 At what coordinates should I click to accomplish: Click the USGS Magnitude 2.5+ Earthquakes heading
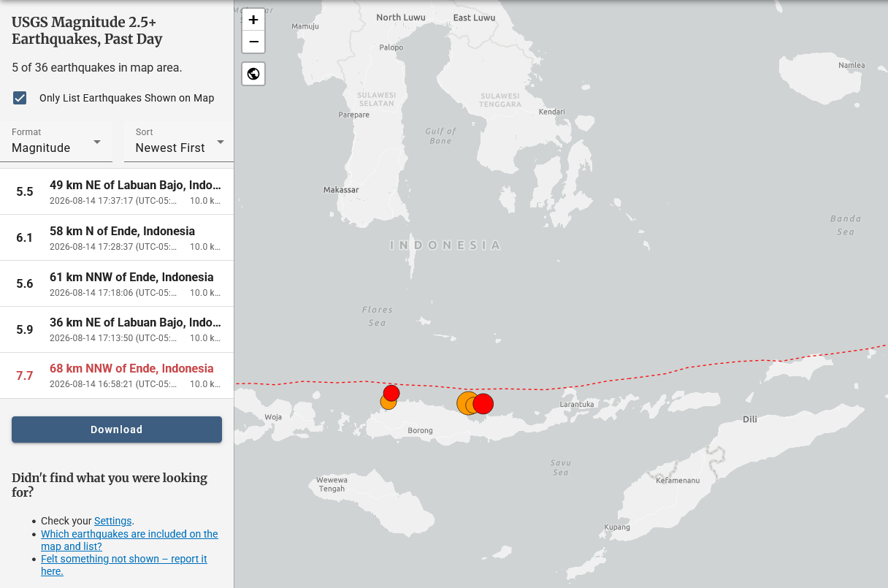click(x=87, y=30)
